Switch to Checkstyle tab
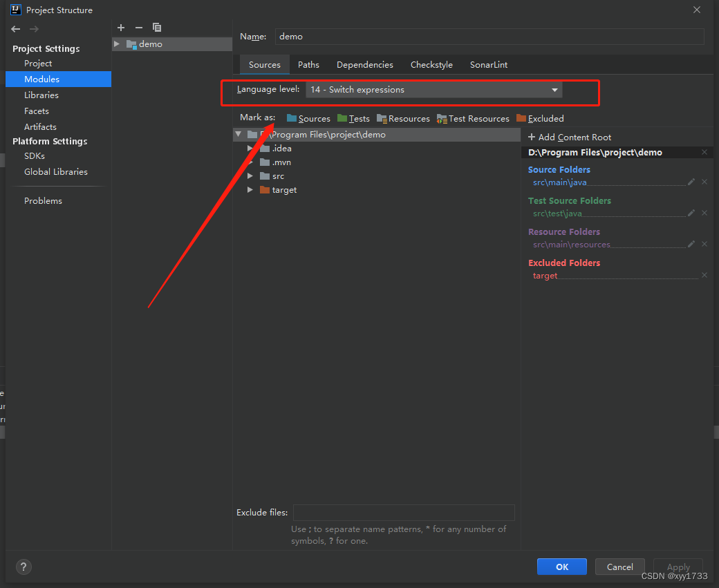This screenshot has width=719, height=588. [x=431, y=65]
